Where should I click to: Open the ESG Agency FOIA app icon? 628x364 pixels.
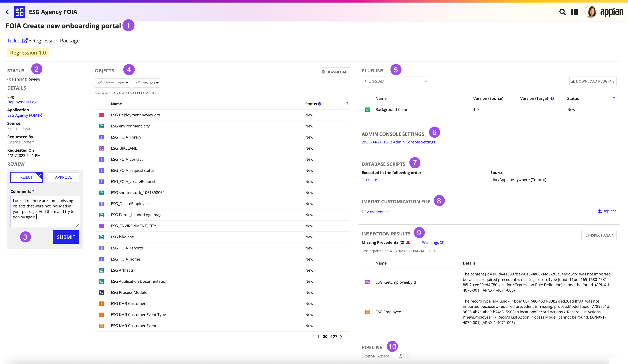(19, 12)
